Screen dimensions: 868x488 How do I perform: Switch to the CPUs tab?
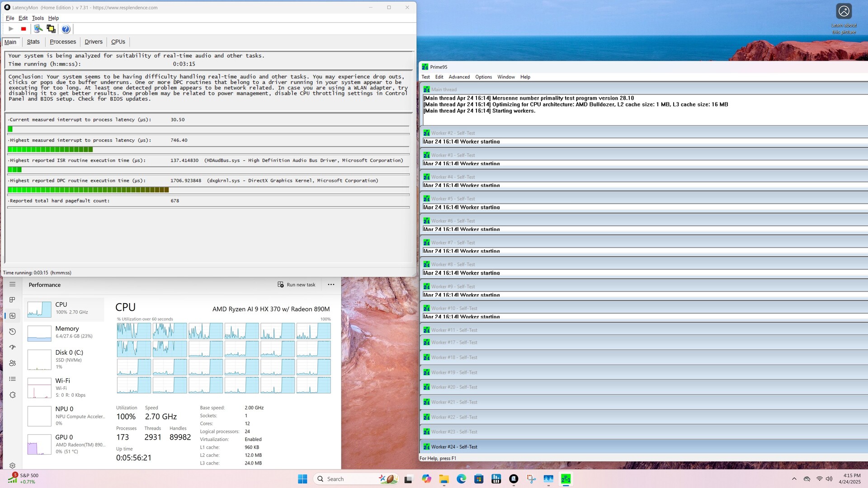pyautogui.click(x=118, y=42)
